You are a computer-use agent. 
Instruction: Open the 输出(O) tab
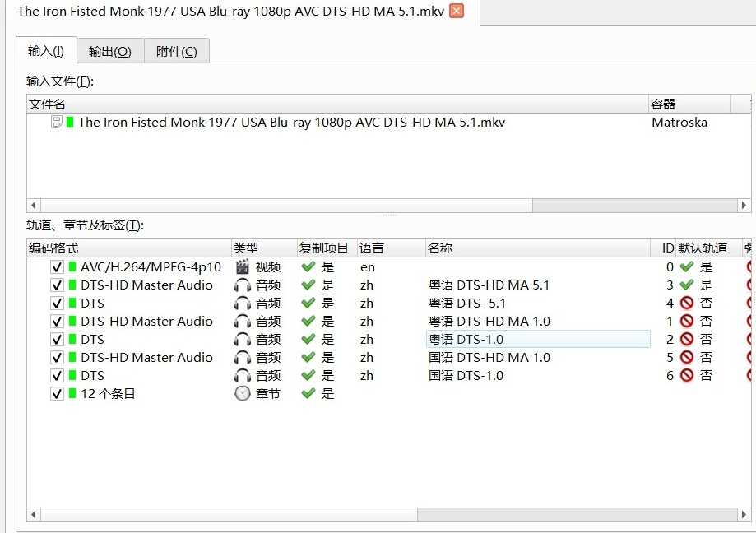coord(110,51)
